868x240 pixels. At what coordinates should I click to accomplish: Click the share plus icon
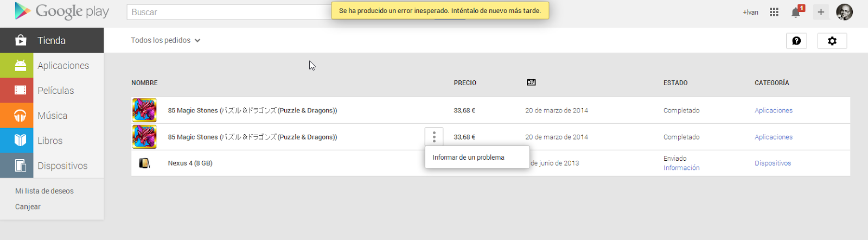point(821,12)
